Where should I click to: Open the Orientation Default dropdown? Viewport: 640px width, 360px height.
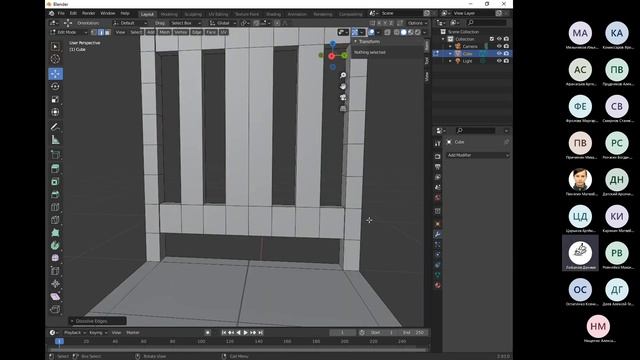pyautogui.click(x=130, y=23)
